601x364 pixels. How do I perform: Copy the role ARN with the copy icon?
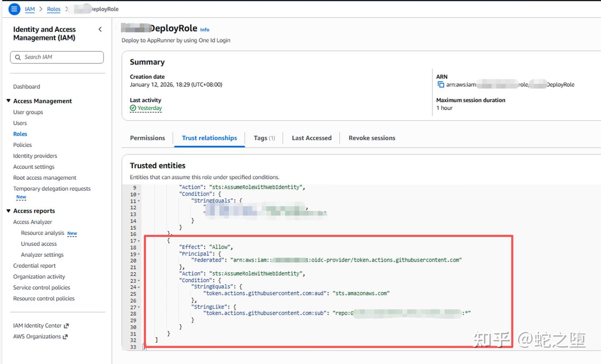(x=441, y=84)
